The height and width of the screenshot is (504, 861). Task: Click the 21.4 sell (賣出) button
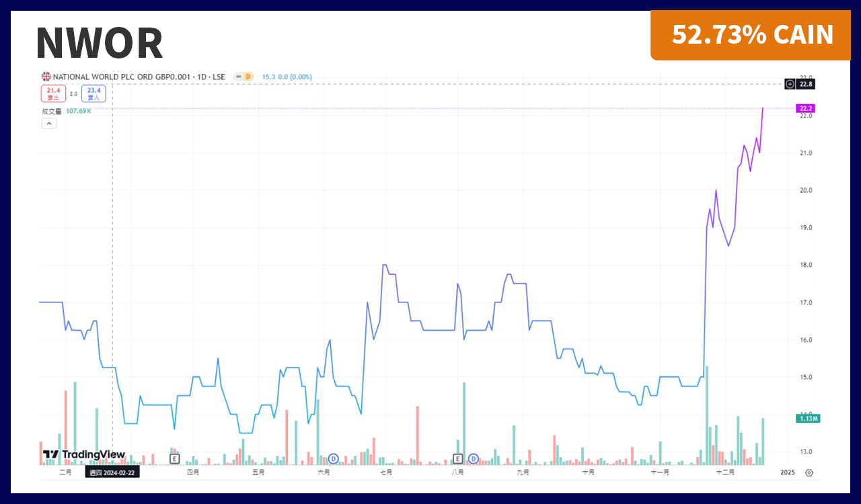click(53, 93)
